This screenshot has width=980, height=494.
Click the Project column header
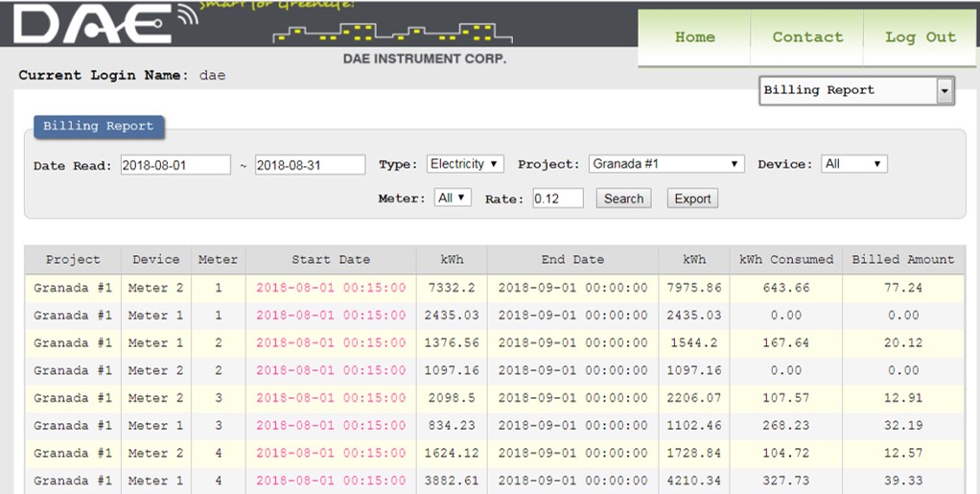tap(73, 260)
